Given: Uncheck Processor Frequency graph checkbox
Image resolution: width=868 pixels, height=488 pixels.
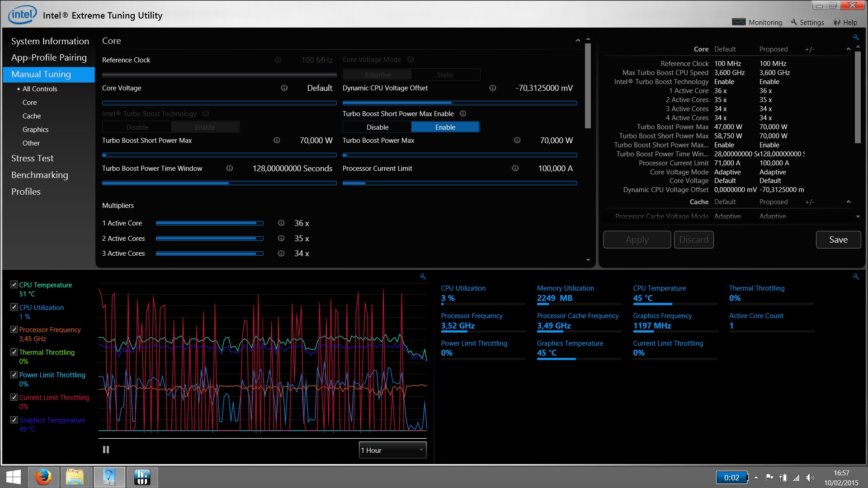Looking at the screenshot, I should [x=14, y=329].
